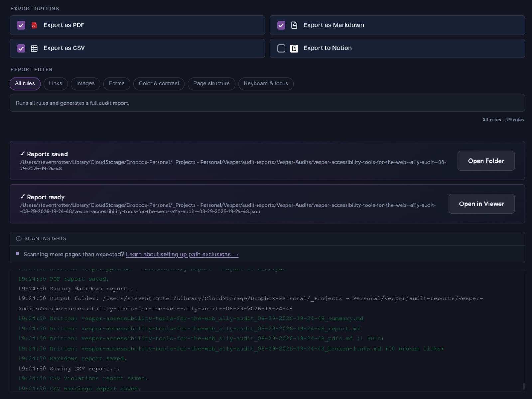
Task: Filter report by Color & contrast
Action: (x=159, y=84)
